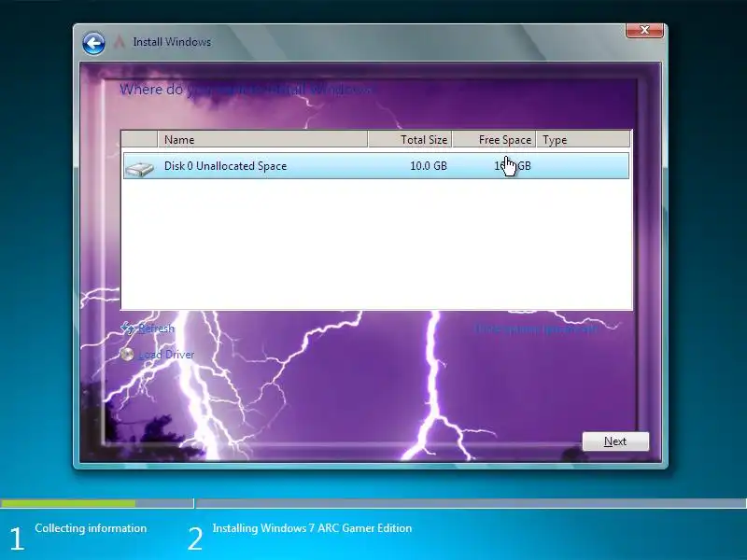Open Drive options (advanced) link
This screenshot has width=747, height=560.
(536, 329)
